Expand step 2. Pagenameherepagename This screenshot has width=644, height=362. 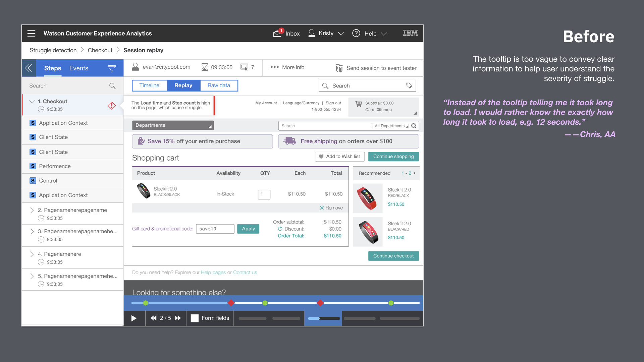(x=32, y=210)
